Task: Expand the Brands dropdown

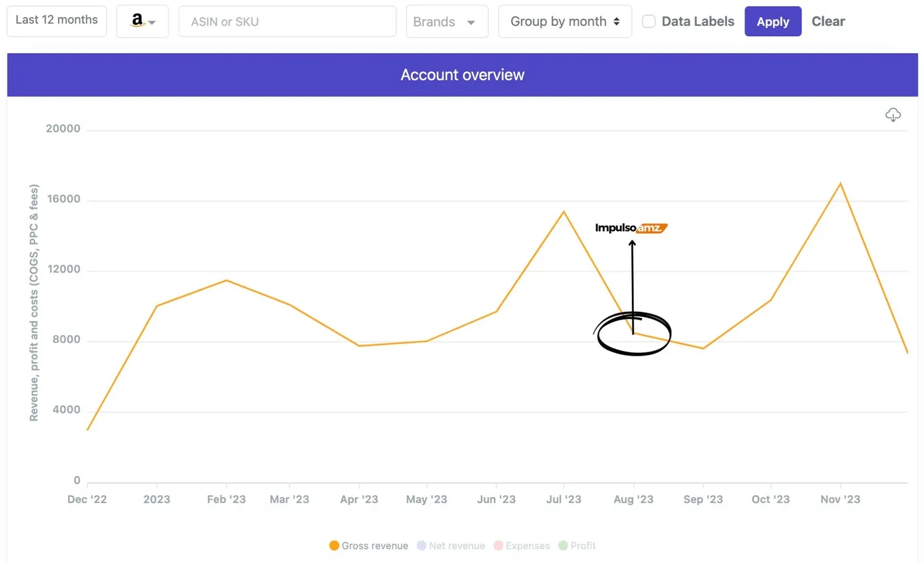Action: (447, 21)
